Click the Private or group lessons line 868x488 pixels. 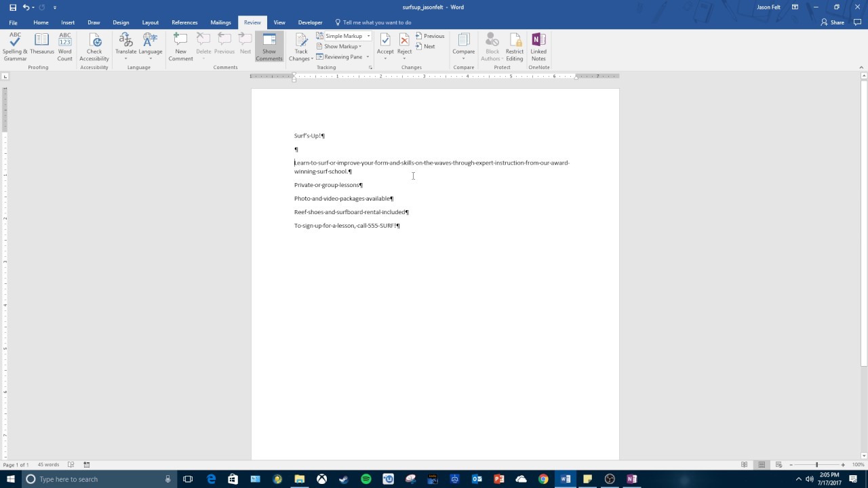pos(328,185)
